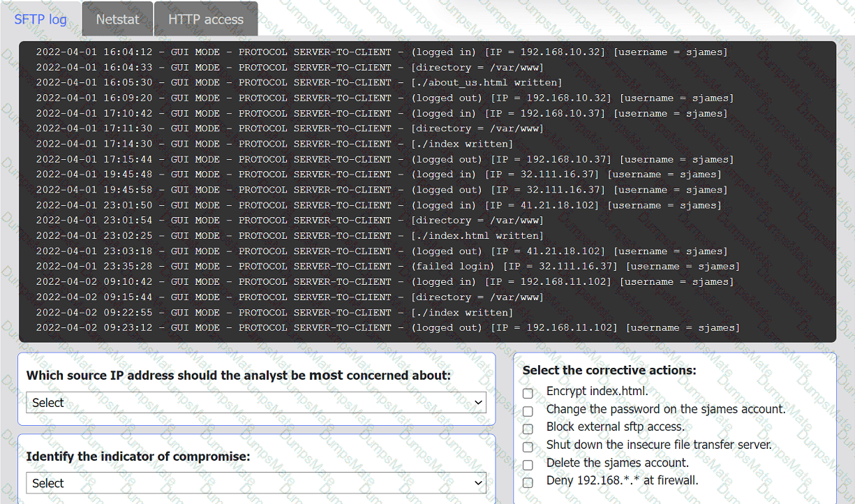The width and height of the screenshot is (855, 504).
Task: Expand the indicator of compromise dropdown
Action: pos(256,483)
